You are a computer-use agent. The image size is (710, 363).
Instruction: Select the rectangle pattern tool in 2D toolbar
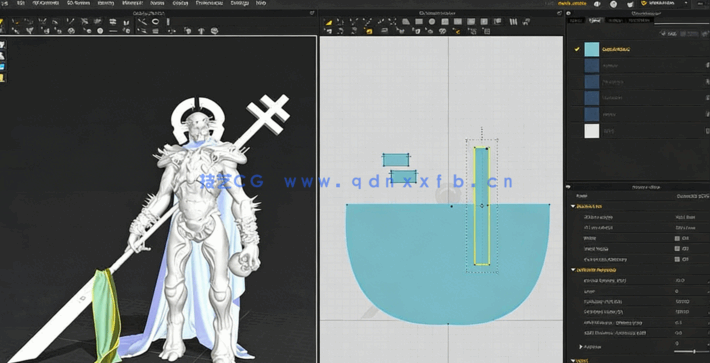(419, 21)
